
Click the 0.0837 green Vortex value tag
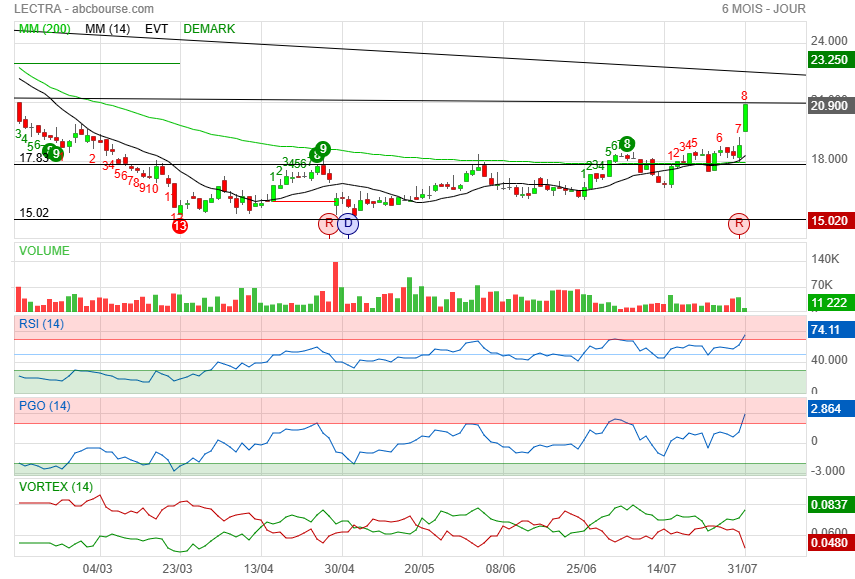click(x=830, y=504)
